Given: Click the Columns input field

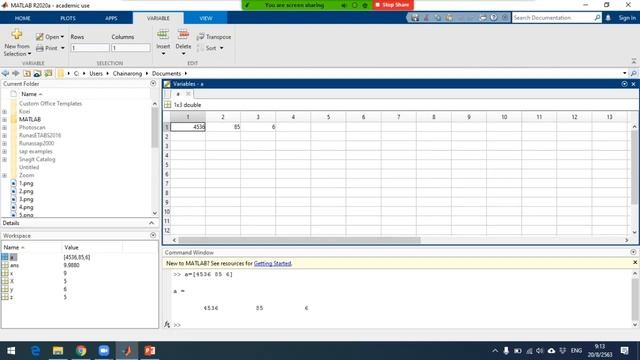Looking at the screenshot, I should click(131, 48).
